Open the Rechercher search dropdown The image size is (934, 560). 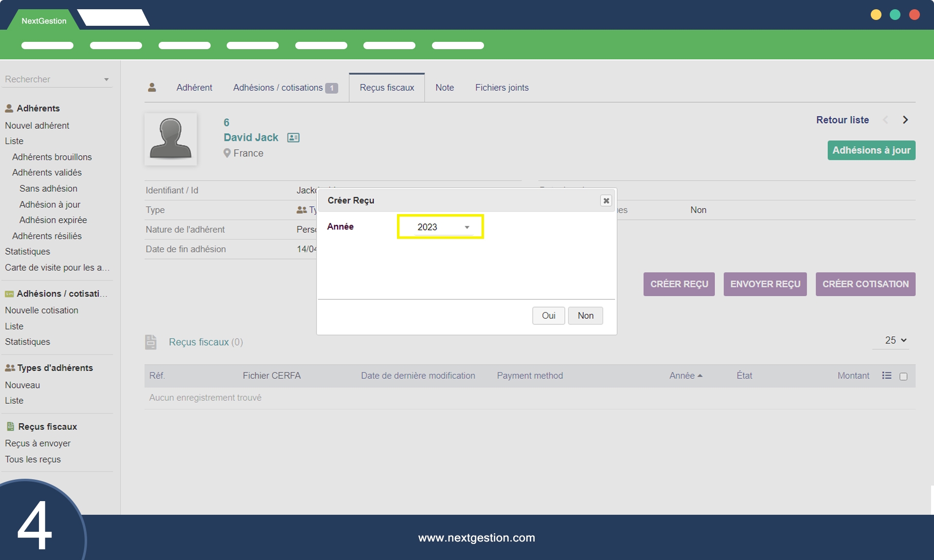pyautogui.click(x=106, y=79)
